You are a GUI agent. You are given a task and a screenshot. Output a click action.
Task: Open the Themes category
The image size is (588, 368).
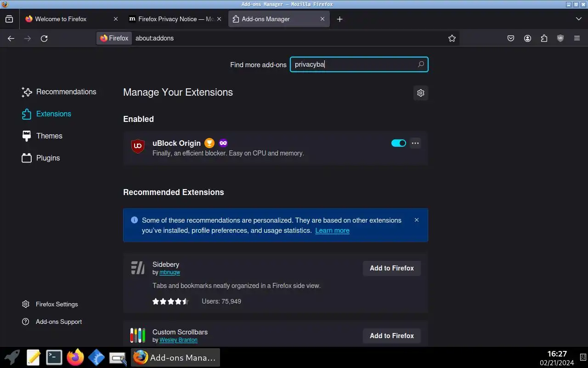pos(42,136)
